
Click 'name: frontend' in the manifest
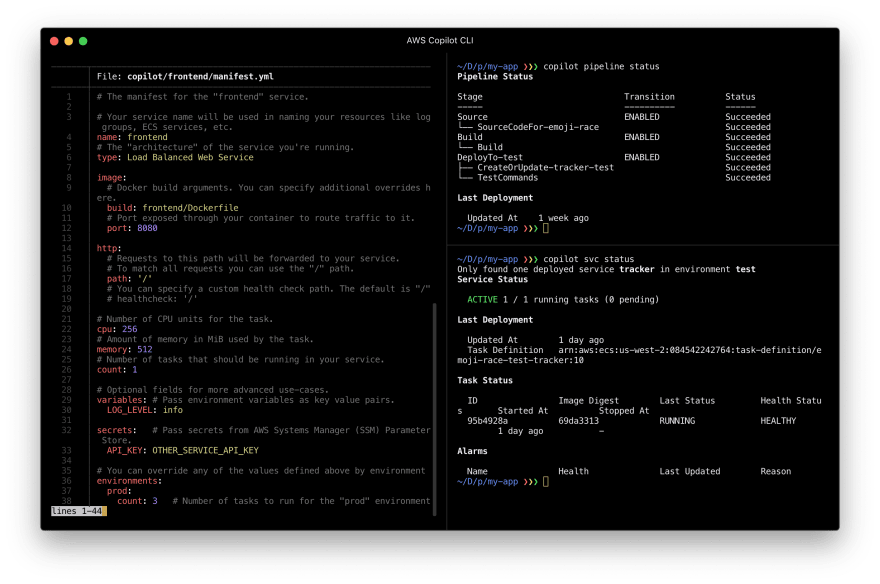(x=132, y=137)
